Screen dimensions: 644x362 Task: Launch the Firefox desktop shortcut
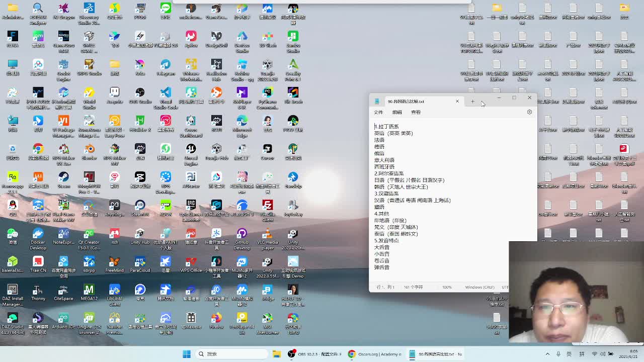click(216, 318)
